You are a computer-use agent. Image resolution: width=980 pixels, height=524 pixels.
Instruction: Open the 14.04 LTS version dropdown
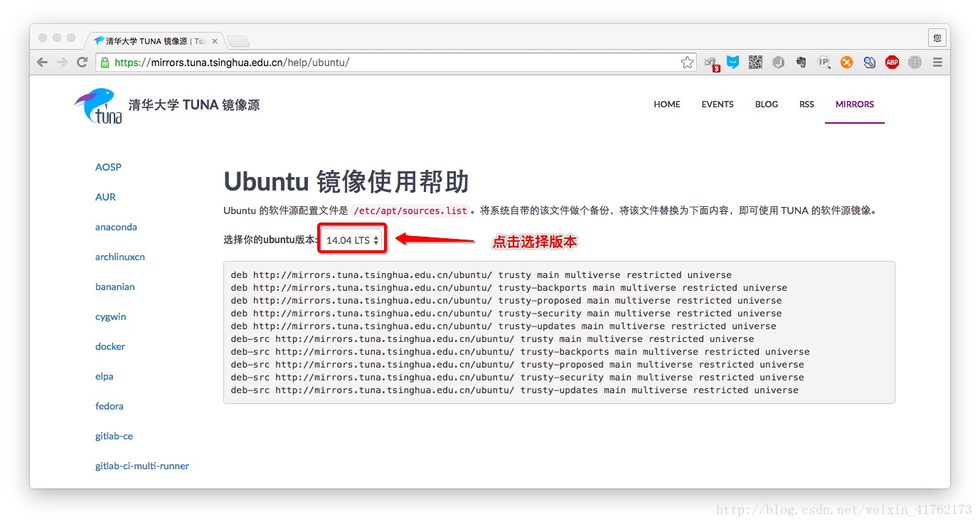pos(352,240)
